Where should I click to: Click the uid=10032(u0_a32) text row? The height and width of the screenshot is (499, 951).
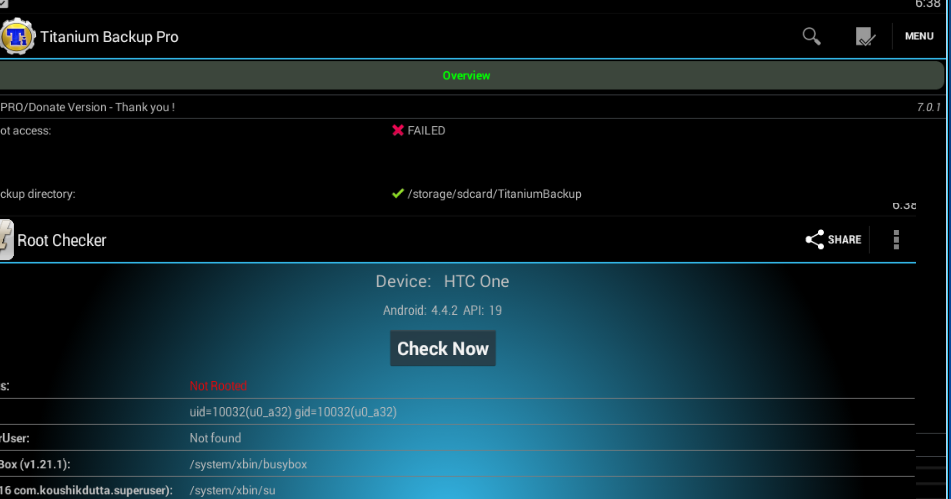point(293,412)
